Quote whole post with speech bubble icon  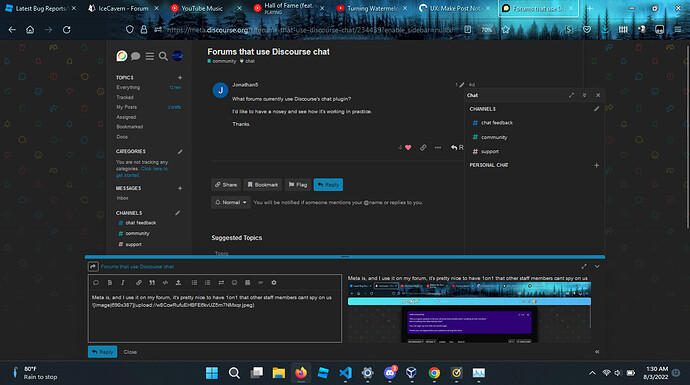point(96,282)
